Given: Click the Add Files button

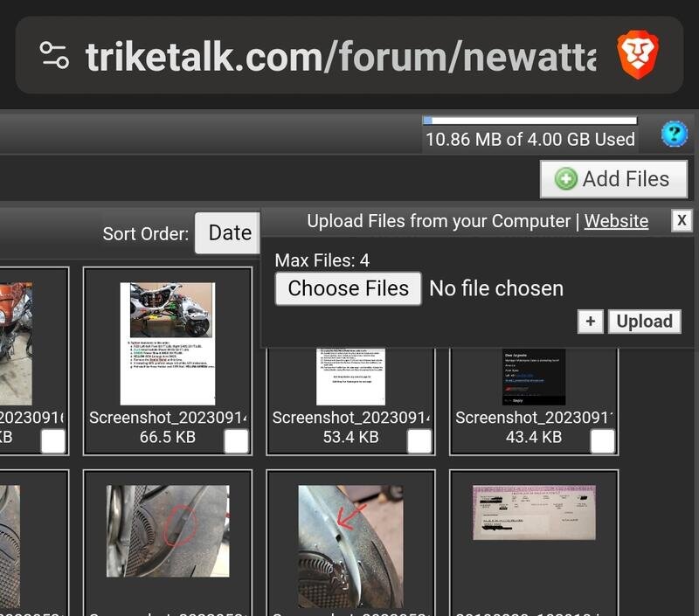Looking at the screenshot, I should (614, 179).
